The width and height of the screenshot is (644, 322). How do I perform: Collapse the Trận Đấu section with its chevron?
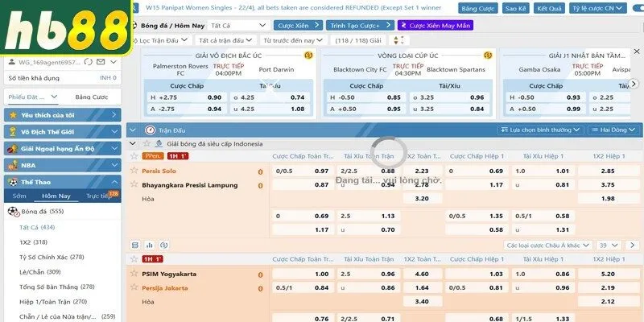[132, 130]
